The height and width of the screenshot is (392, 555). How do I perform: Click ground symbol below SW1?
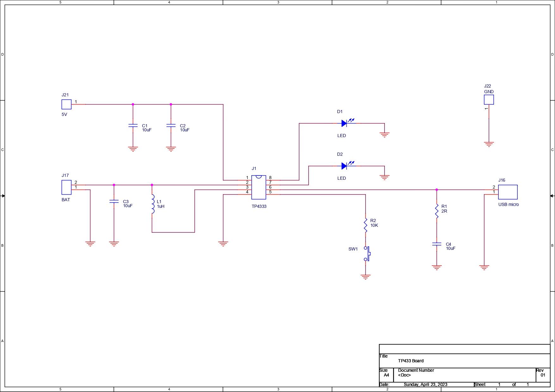pyautogui.click(x=366, y=277)
